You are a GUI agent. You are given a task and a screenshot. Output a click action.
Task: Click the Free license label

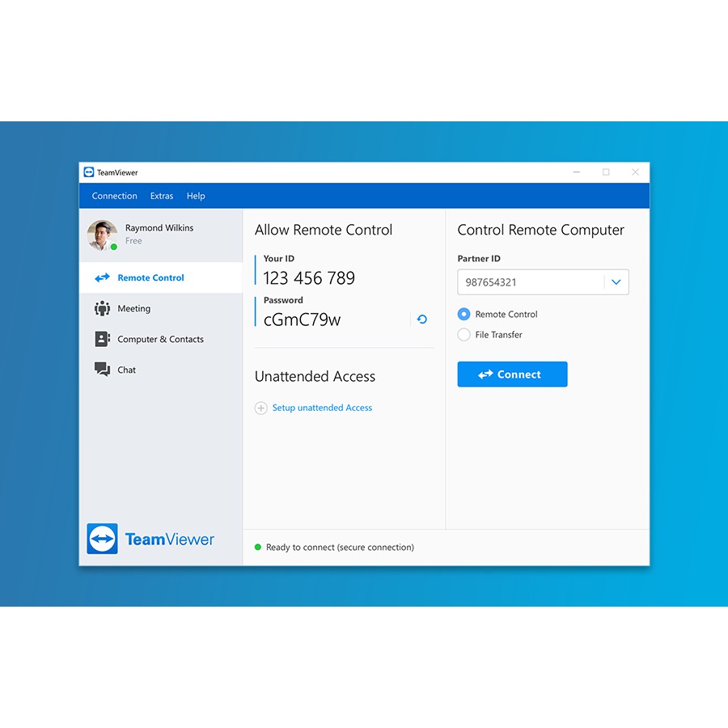(x=133, y=241)
